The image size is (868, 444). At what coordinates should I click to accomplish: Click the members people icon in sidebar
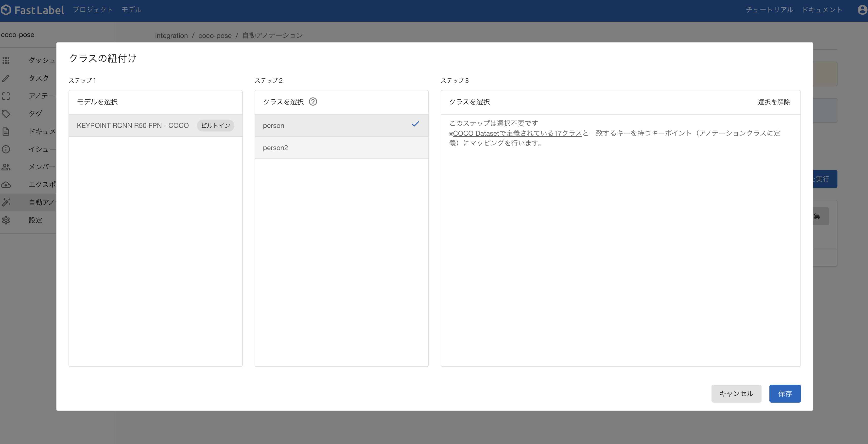coord(6,167)
